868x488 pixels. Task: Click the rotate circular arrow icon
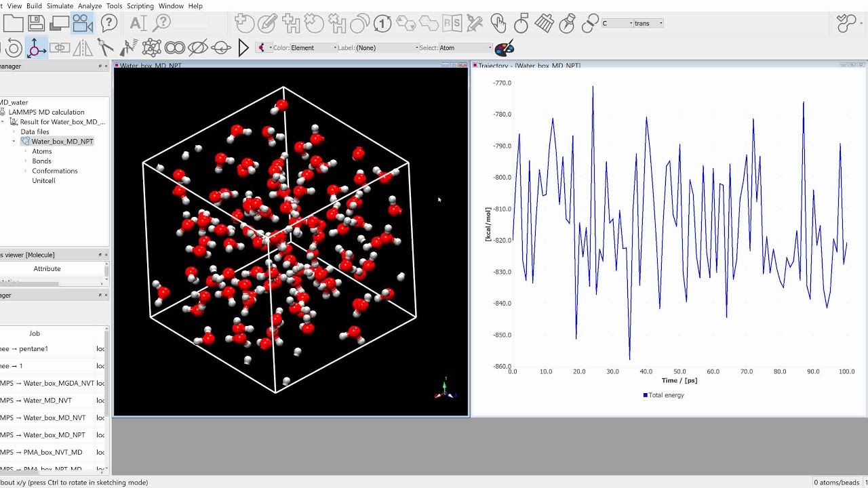point(14,47)
